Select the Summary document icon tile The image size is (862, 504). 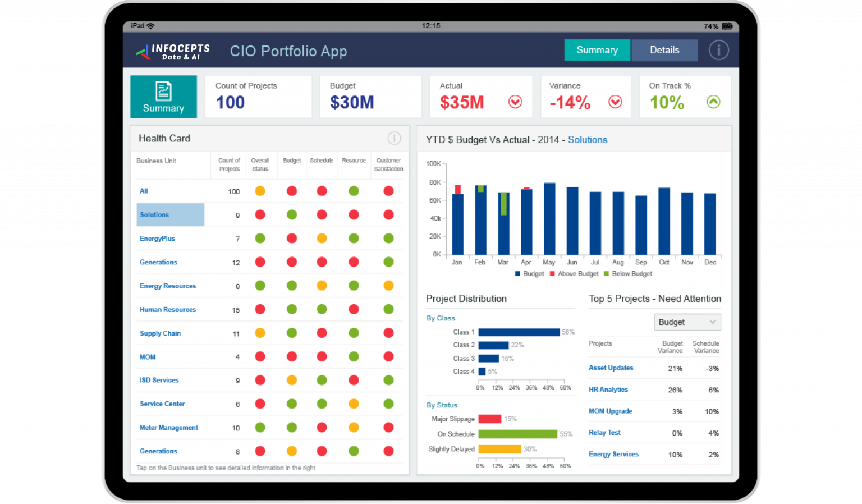click(163, 97)
